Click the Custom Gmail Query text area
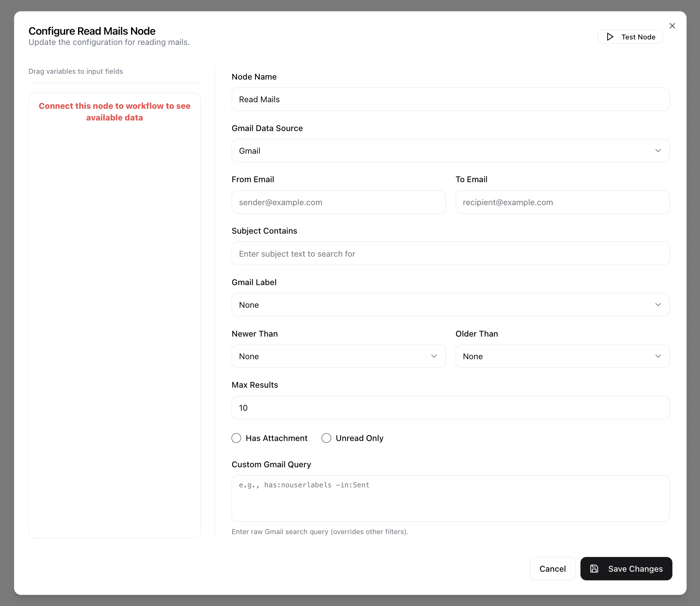Screen dimensions: 700x606 (x=450, y=498)
